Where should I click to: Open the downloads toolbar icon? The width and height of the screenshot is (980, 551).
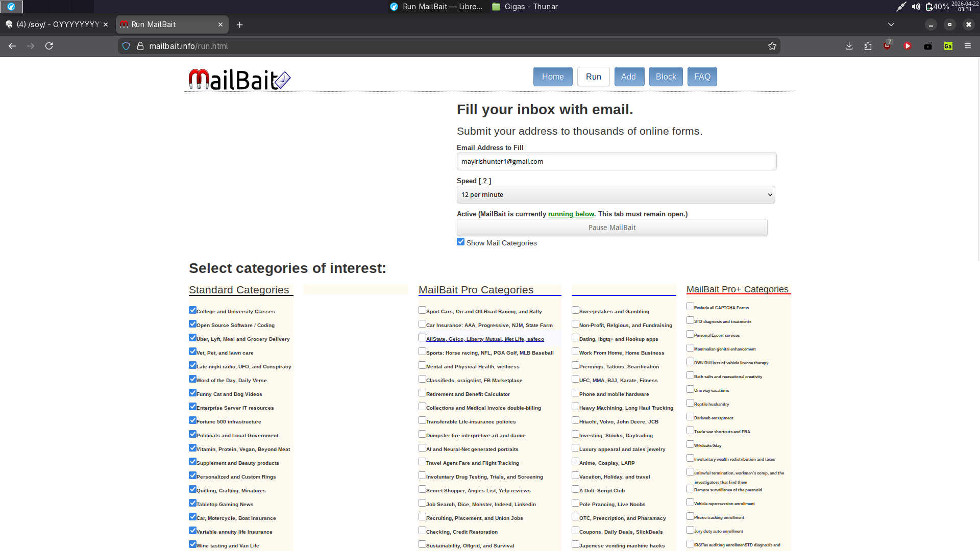pyautogui.click(x=849, y=46)
